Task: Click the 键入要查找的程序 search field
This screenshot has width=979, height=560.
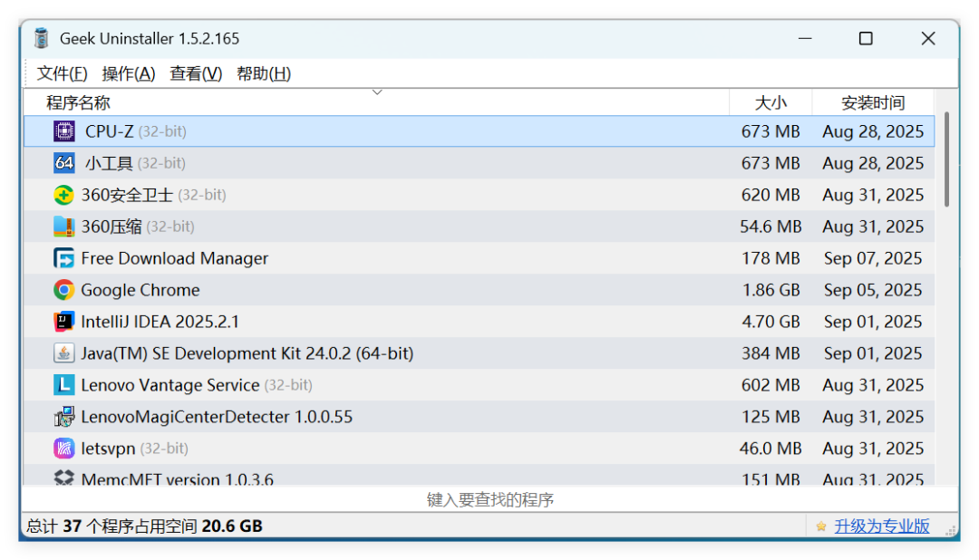Action: 489,499
